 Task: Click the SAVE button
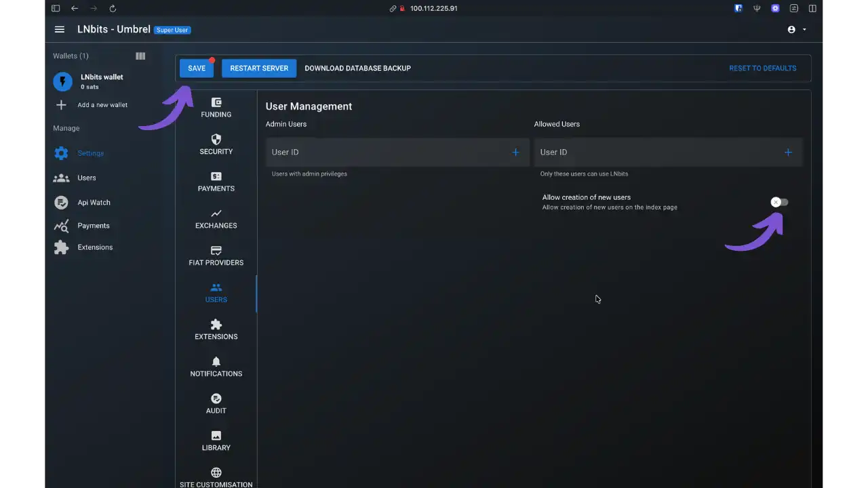(197, 68)
